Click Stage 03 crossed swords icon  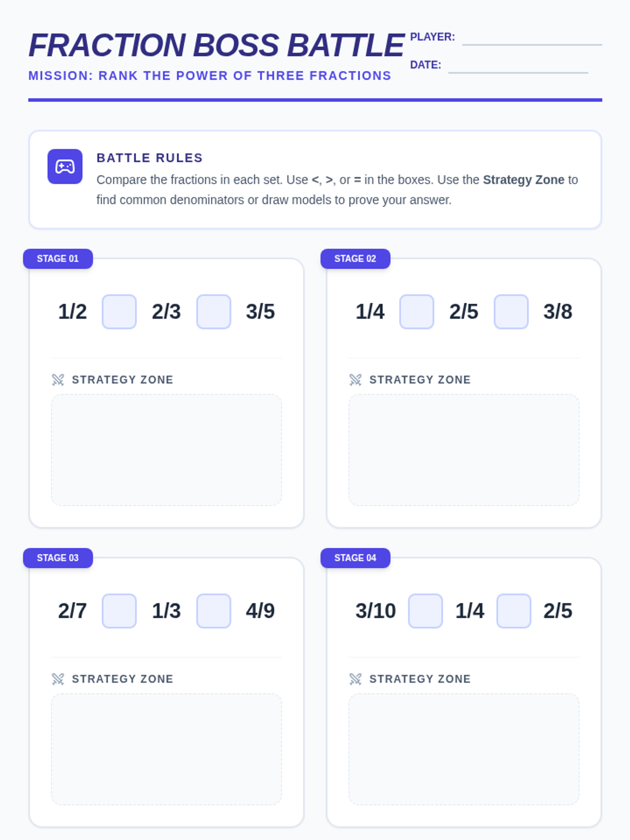click(x=58, y=679)
